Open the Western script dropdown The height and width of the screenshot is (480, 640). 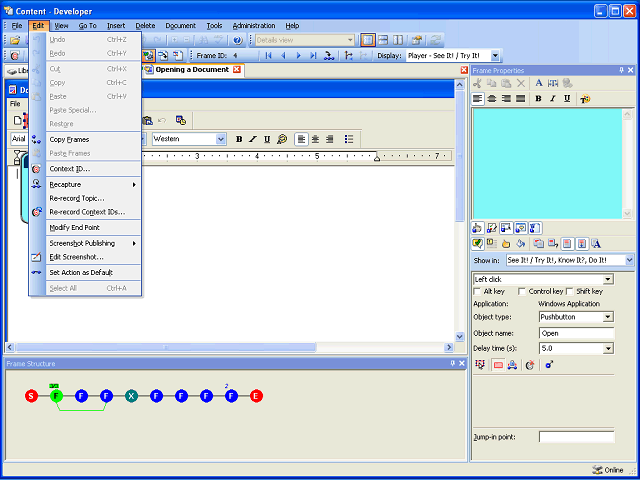221,139
